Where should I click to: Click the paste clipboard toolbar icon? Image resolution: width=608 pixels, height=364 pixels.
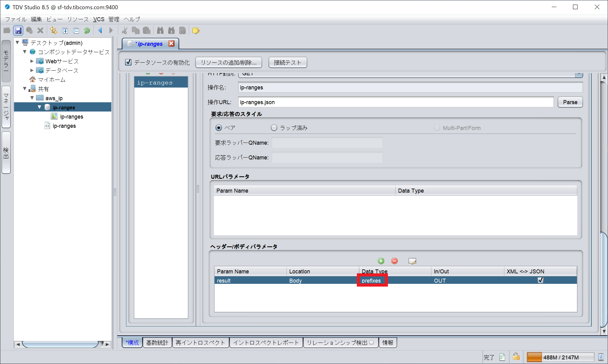coord(147,30)
